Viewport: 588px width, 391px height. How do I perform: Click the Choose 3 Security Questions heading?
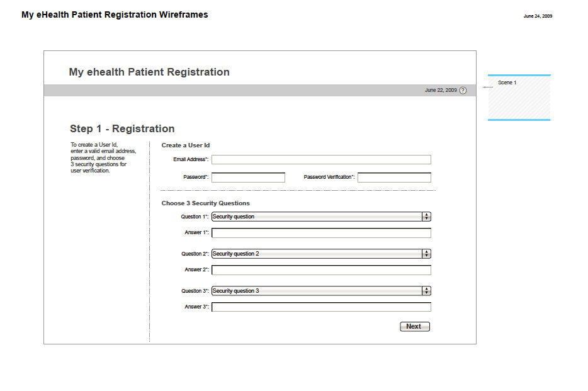tap(205, 203)
